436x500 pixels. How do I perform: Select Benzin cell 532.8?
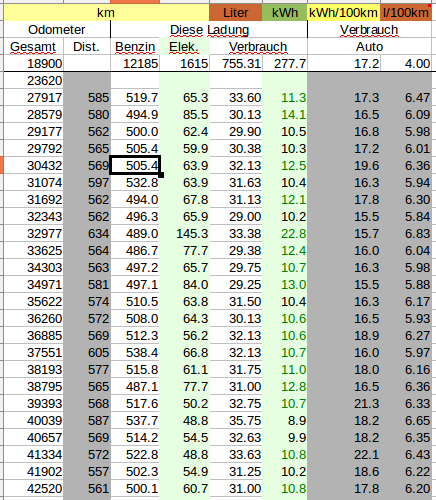135,183
